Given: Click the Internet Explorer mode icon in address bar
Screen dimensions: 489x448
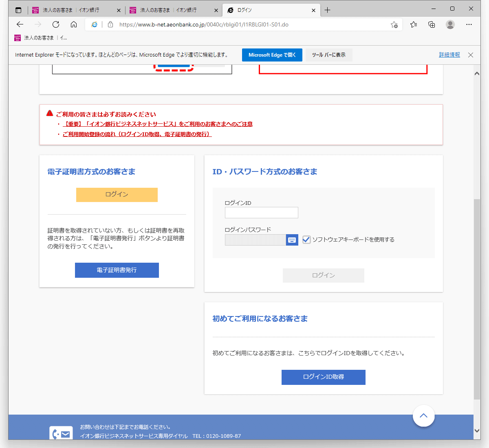Looking at the screenshot, I should tap(94, 24).
